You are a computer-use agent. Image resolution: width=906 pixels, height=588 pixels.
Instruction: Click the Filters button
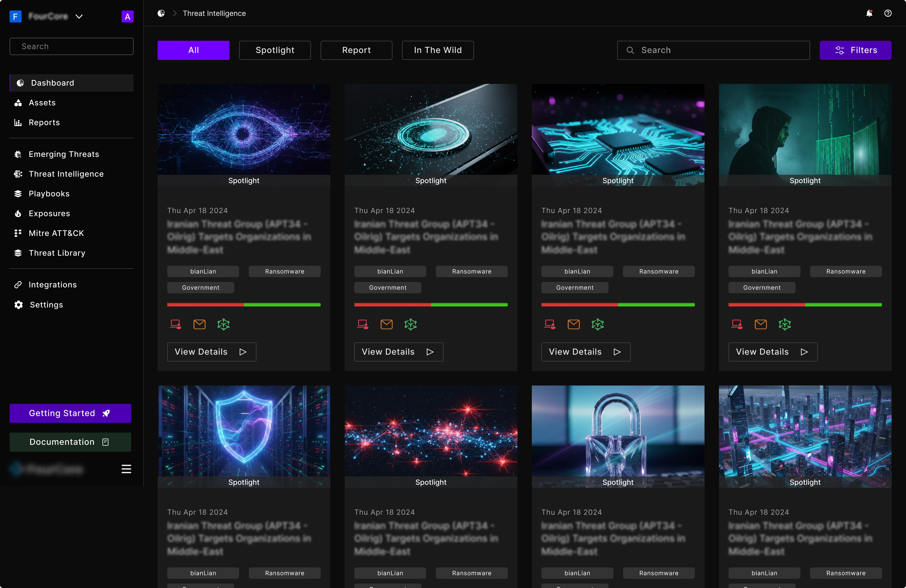click(x=855, y=50)
